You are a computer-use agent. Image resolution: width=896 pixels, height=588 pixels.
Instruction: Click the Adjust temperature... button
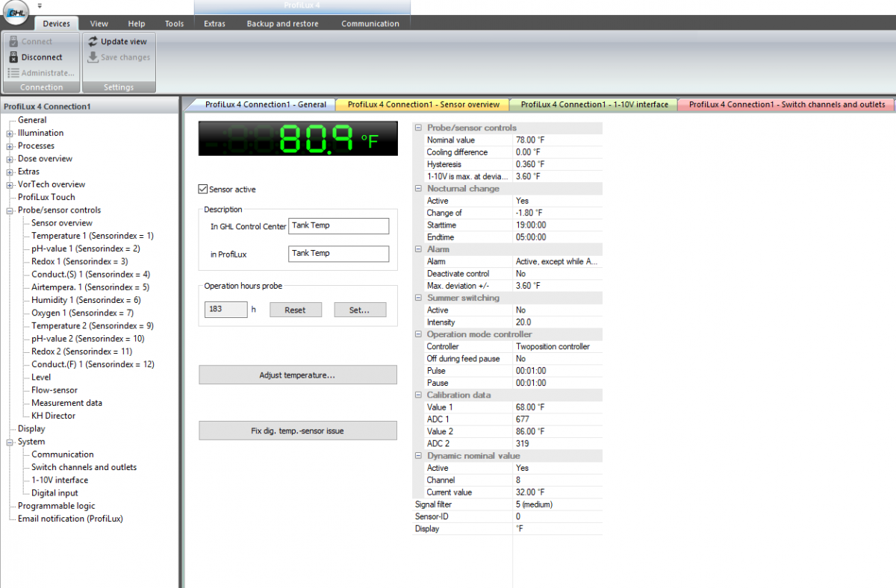297,375
